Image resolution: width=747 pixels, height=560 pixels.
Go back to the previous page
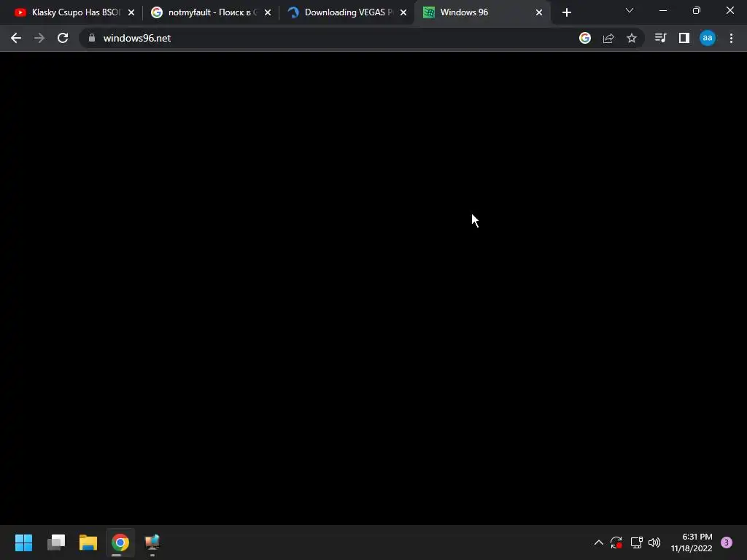tap(16, 38)
